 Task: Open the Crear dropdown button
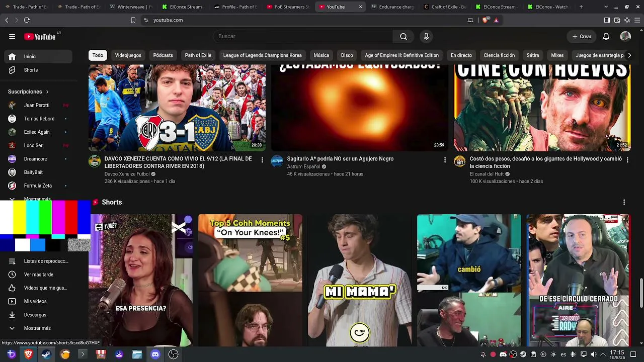[x=582, y=36]
